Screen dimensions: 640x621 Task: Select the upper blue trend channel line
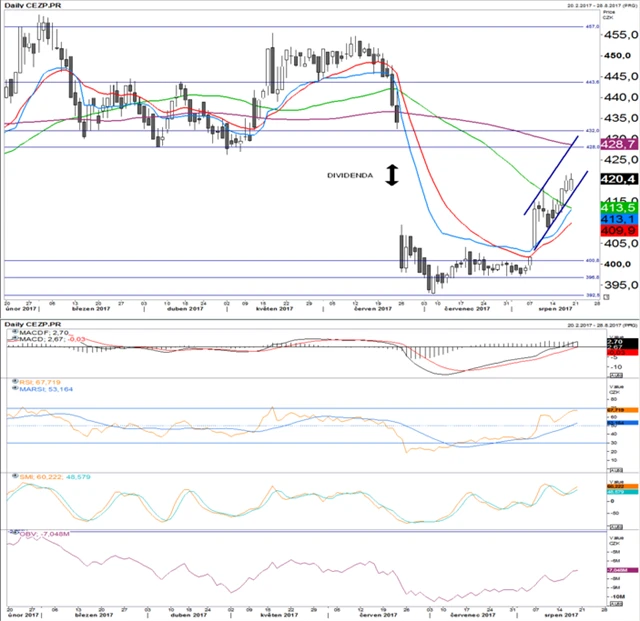pyautogui.click(x=550, y=177)
